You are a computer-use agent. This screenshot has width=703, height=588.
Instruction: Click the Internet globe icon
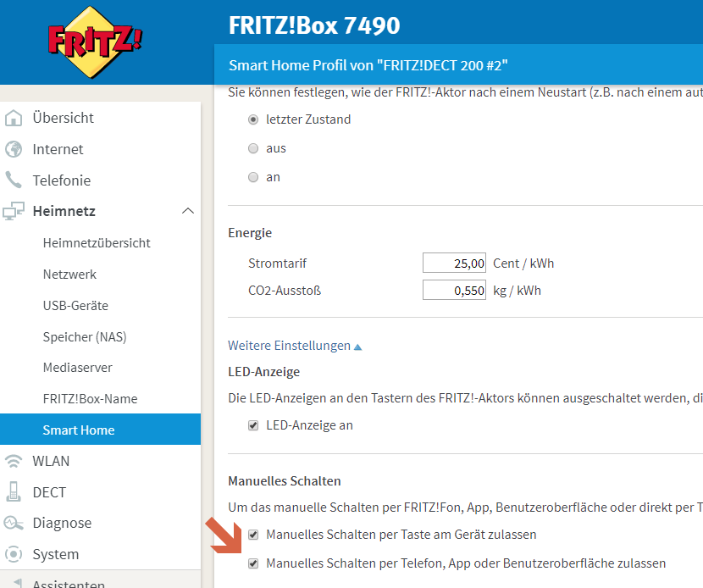(14, 149)
